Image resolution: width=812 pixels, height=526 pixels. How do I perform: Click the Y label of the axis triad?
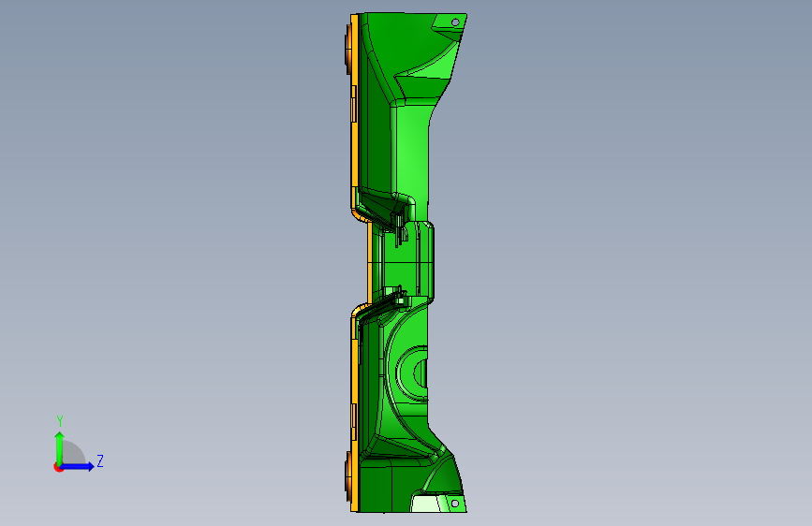pos(60,421)
